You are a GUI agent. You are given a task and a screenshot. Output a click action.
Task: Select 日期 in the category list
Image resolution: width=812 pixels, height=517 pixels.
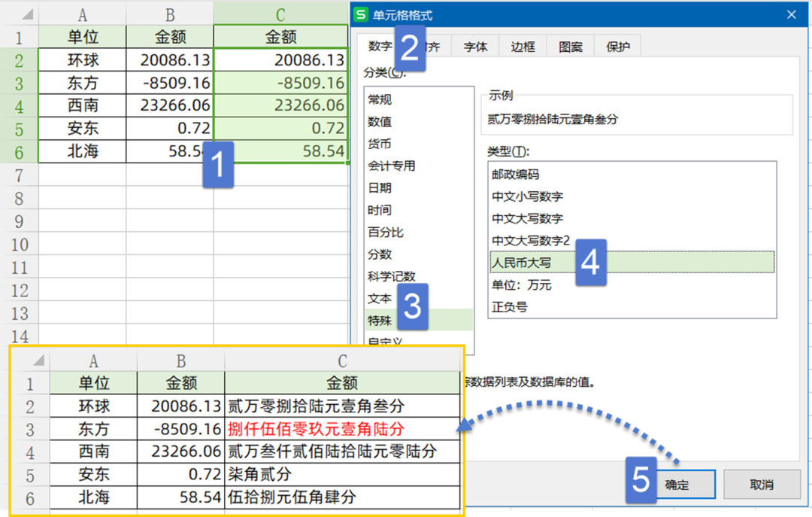tap(419, 187)
